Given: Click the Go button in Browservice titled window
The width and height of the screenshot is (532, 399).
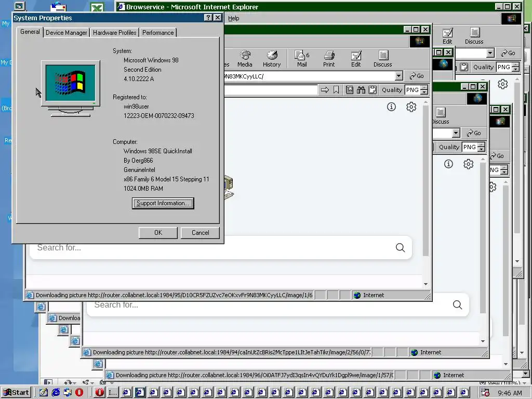Looking at the screenshot, I should tap(508, 53).
